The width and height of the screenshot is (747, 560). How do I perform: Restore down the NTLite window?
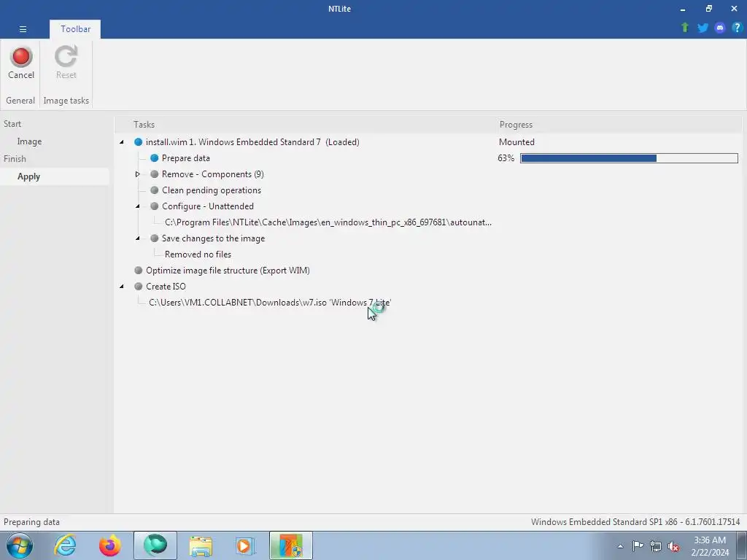pos(709,9)
